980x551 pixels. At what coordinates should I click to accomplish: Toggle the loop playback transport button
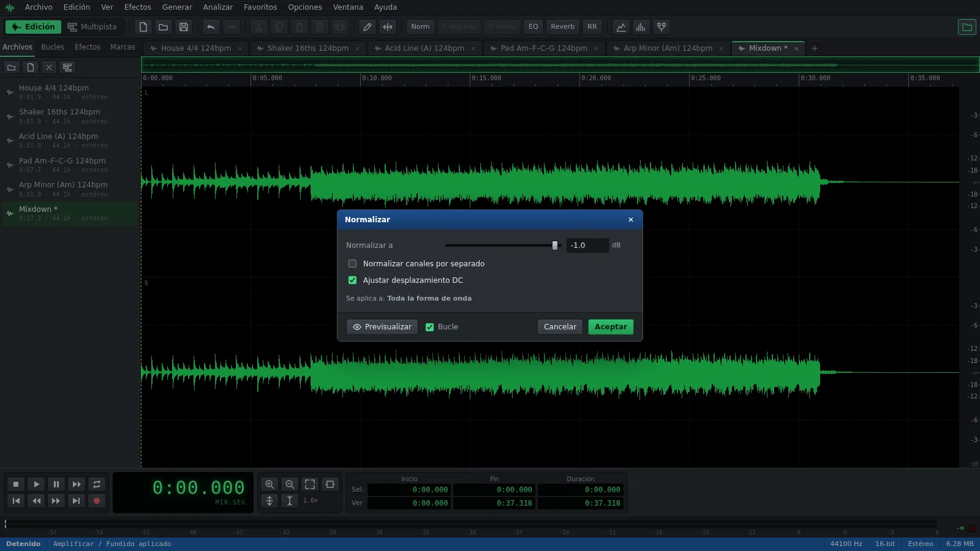[x=97, y=484]
